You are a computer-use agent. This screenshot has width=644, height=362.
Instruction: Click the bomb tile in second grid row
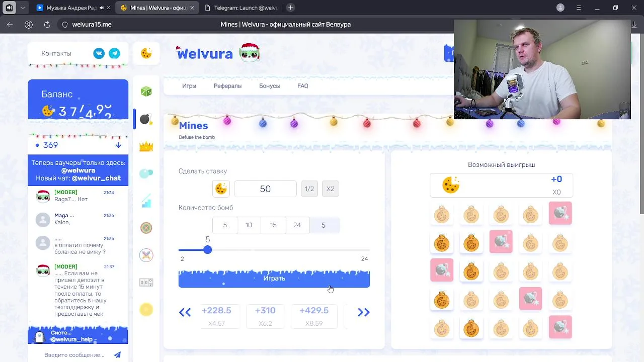click(501, 242)
